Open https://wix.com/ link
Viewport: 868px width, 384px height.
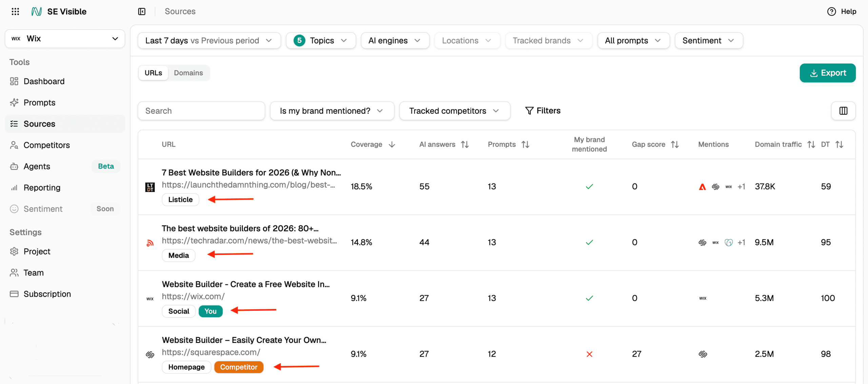coord(193,296)
